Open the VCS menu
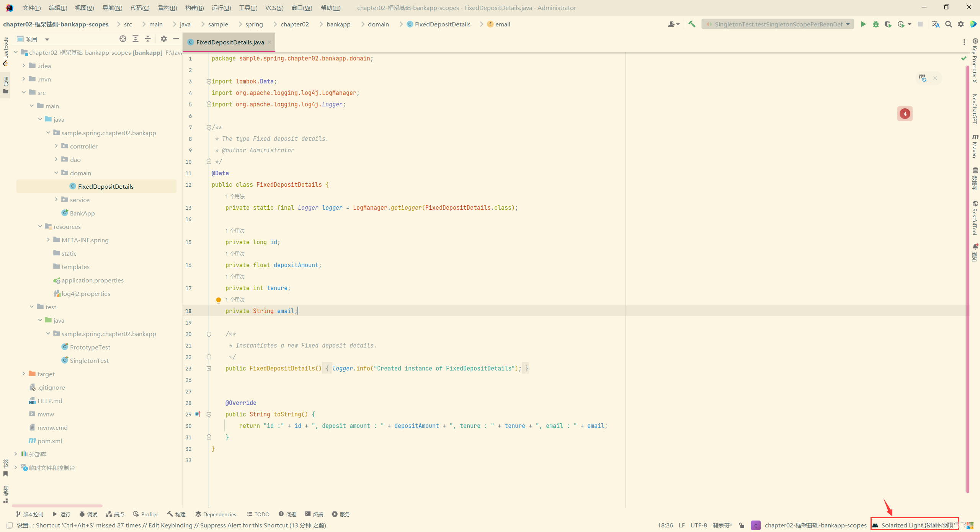The height and width of the screenshot is (532, 980). [274, 8]
